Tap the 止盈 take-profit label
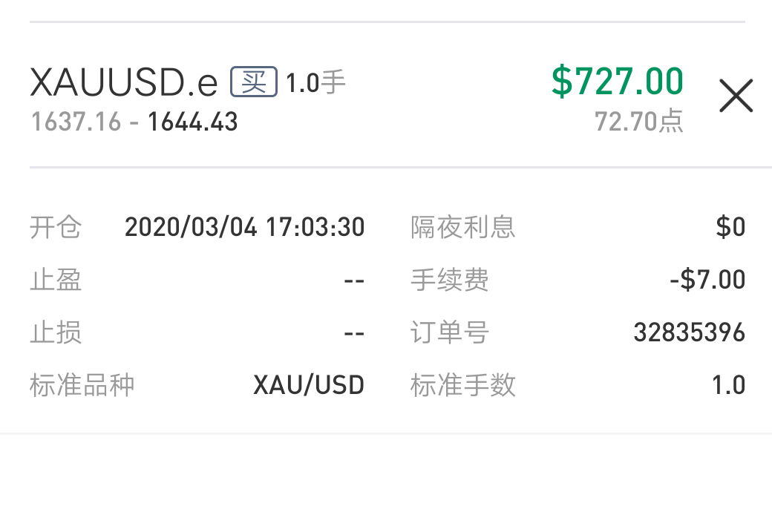772x532 pixels. pos(56,280)
